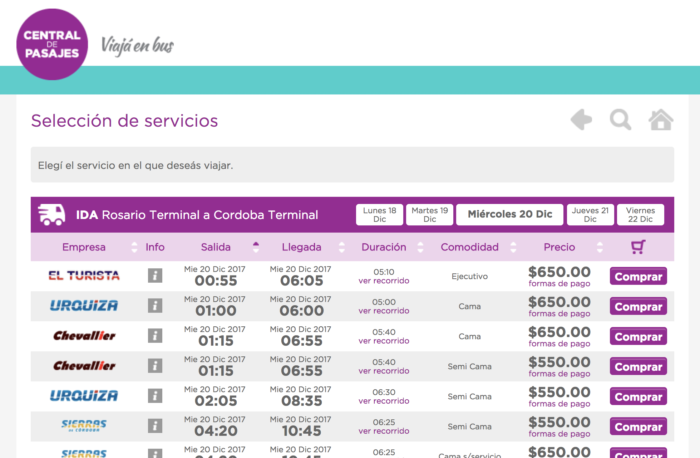This screenshot has height=458, width=700.
Task: Click the shopping cart column icon
Action: click(x=638, y=247)
